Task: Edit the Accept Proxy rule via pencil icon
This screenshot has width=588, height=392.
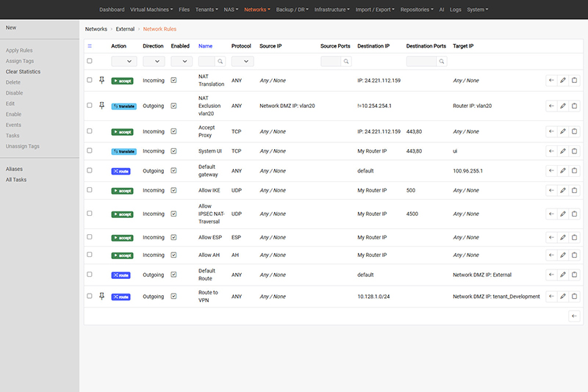Action: pos(563,131)
